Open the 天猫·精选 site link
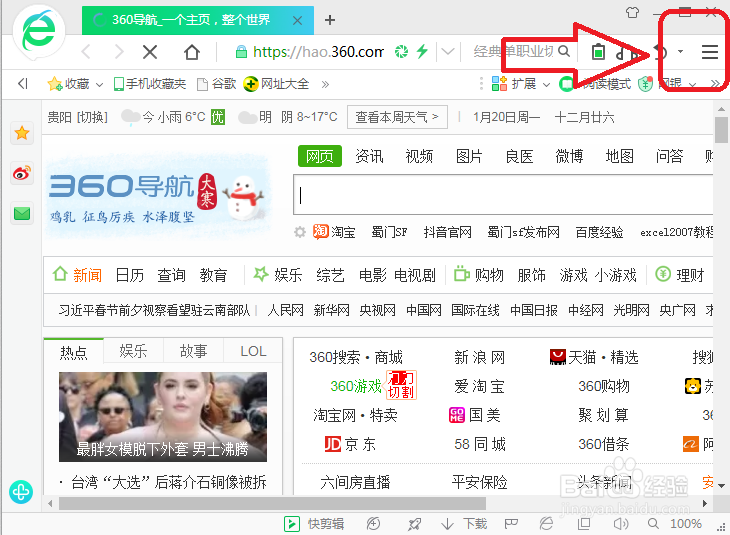The image size is (730, 535). pyautogui.click(x=594, y=357)
